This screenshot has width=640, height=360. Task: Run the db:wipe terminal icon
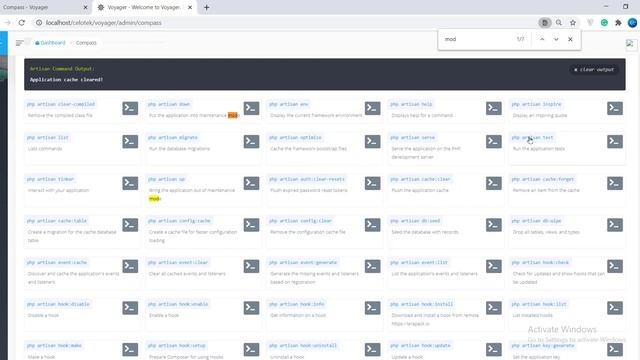[x=615, y=225]
